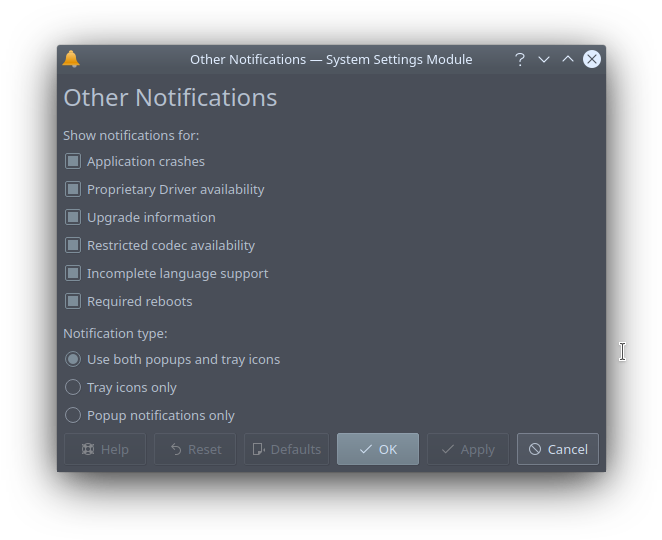Click the Reset button
Screen dimensions: 662x540
[195, 449]
